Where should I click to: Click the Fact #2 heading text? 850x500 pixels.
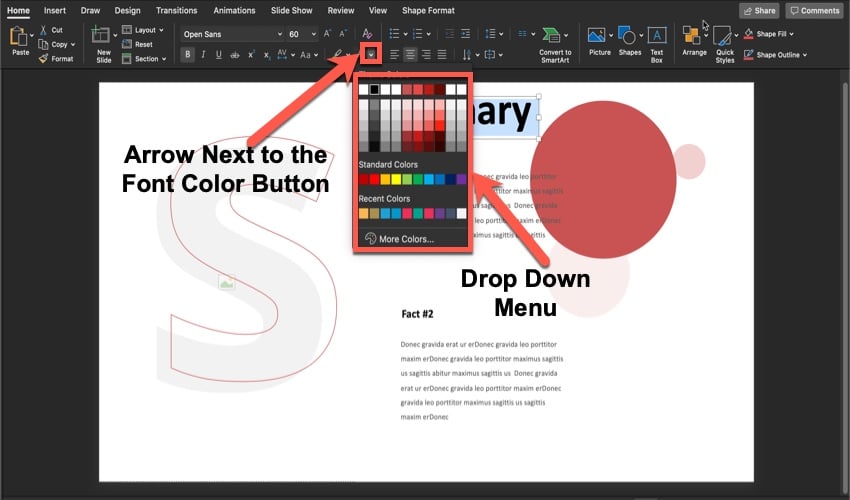[x=417, y=314]
